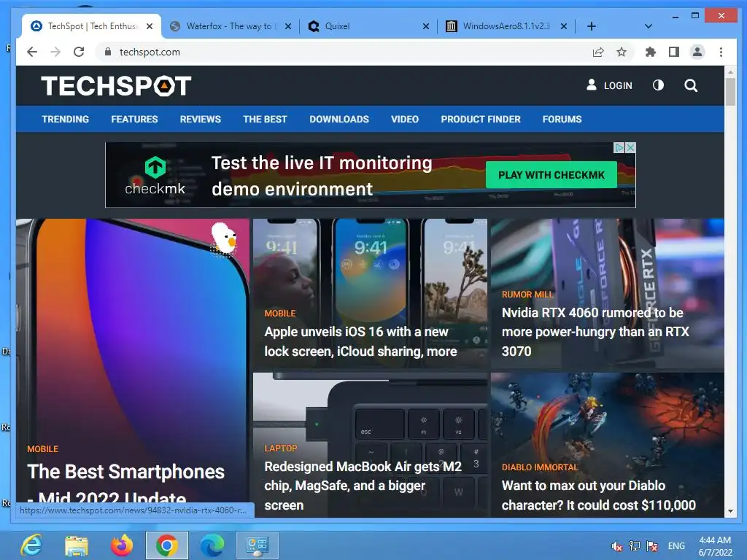Open Chrome's three-dot menu

click(x=721, y=52)
